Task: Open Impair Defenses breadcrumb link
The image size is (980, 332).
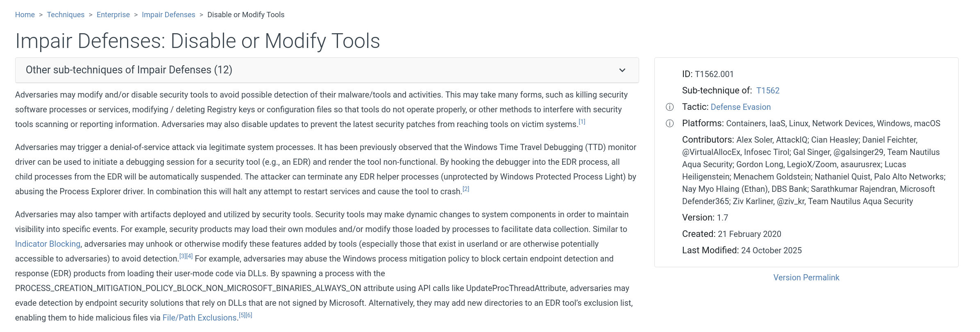Action: click(x=168, y=15)
